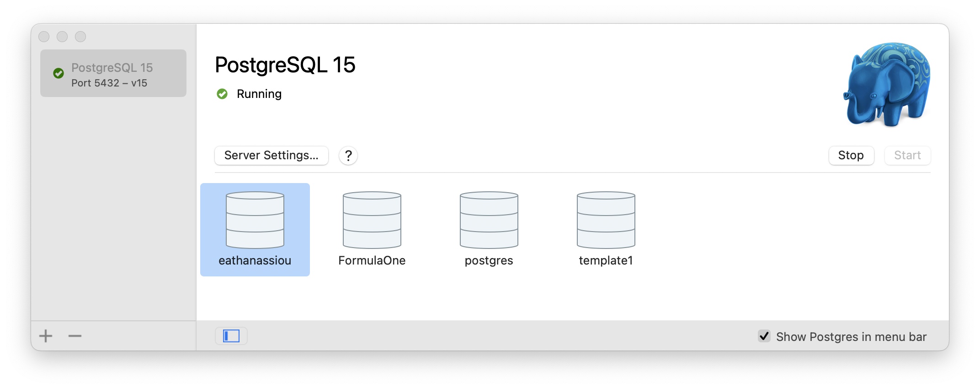Click green checkmark beside sidebar PostgreSQL 15
The height and width of the screenshot is (389, 980).
click(59, 73)
